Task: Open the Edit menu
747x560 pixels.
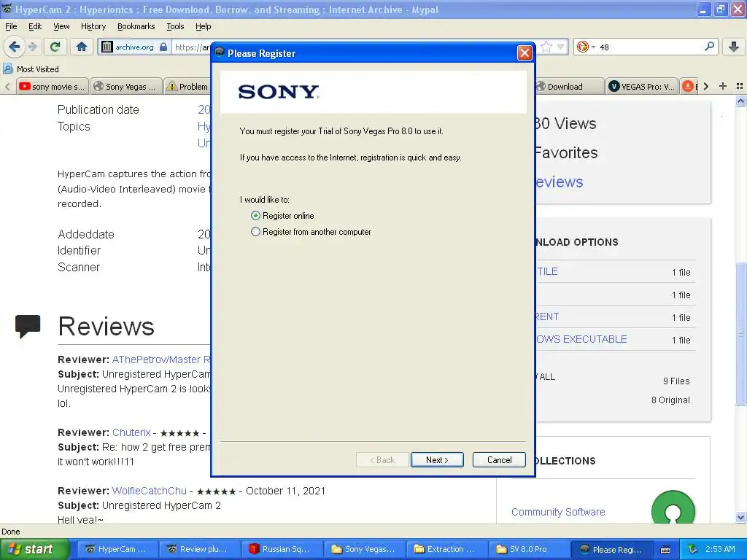Action: point(35,26)
